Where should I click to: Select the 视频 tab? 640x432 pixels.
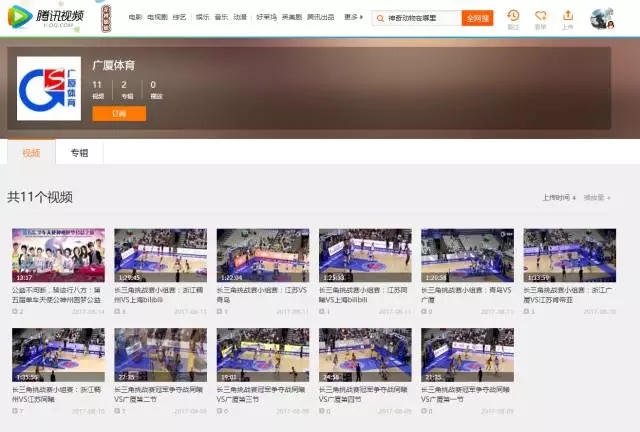[x=31, y=153]
